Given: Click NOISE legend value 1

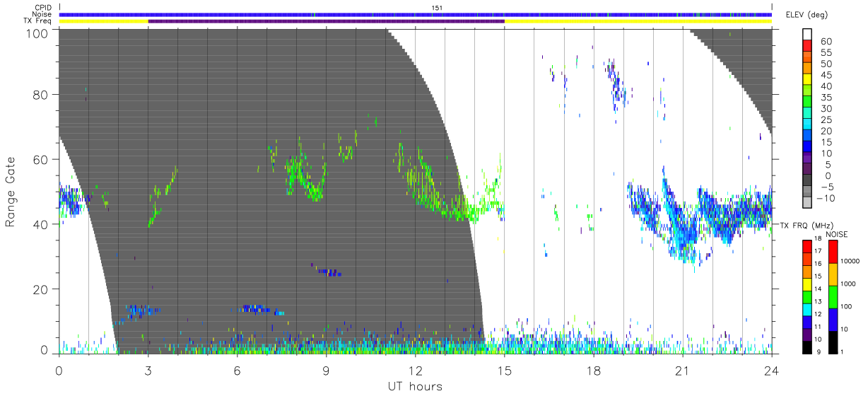Looking at the screenshot, I should [x=843, y=351].
